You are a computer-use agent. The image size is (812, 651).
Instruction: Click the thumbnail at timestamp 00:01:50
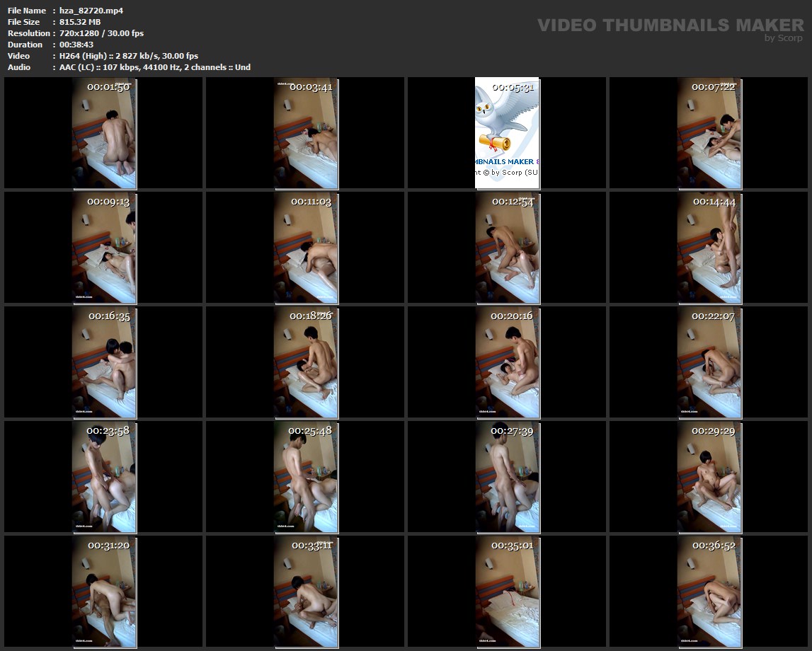pos(104,133)
